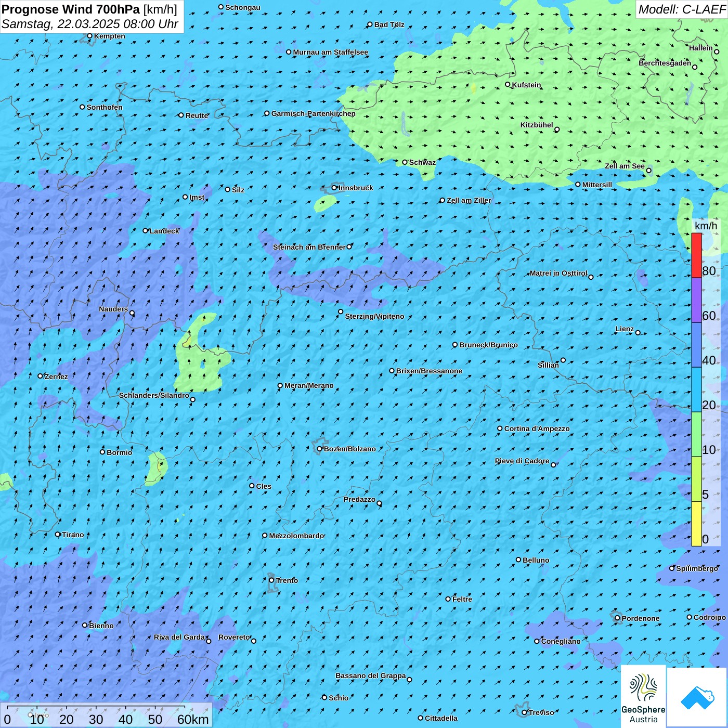Click the Cles city label
Viewport: 728px width, 728px height.
(x=264, y=486)
